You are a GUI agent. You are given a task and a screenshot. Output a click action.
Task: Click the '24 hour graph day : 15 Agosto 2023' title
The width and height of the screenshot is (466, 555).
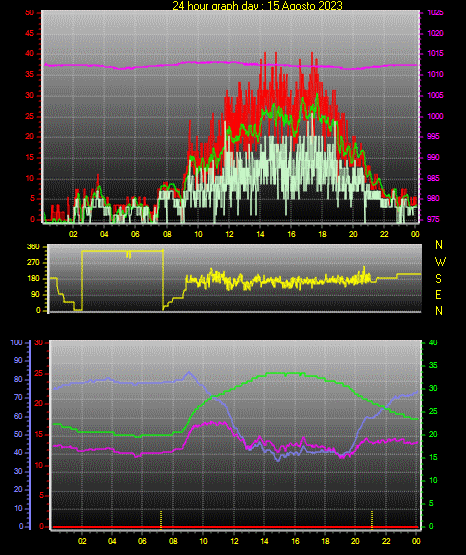click(258, 6)
